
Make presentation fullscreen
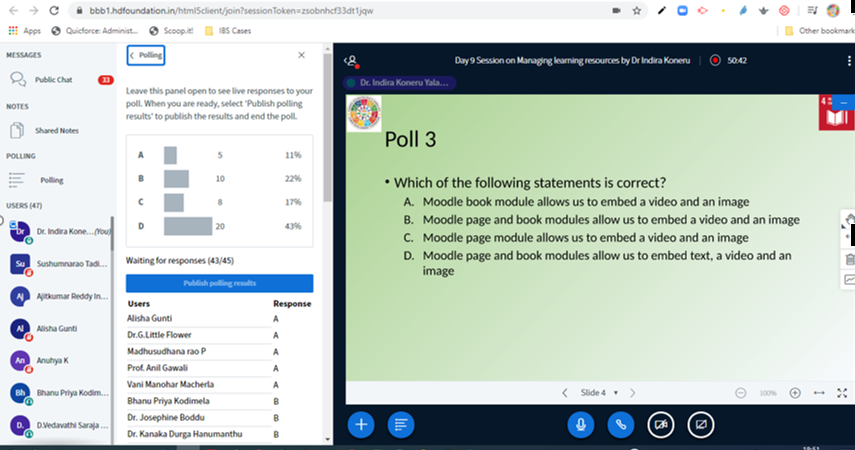(842, 393)
